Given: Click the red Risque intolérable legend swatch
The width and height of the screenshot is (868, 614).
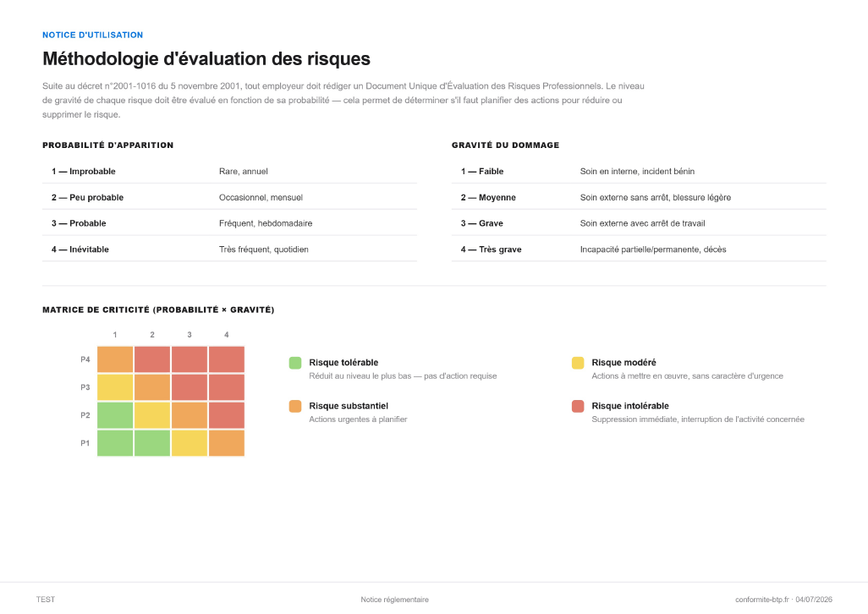Looking at the screenshot, I should (x=577, y=406).
